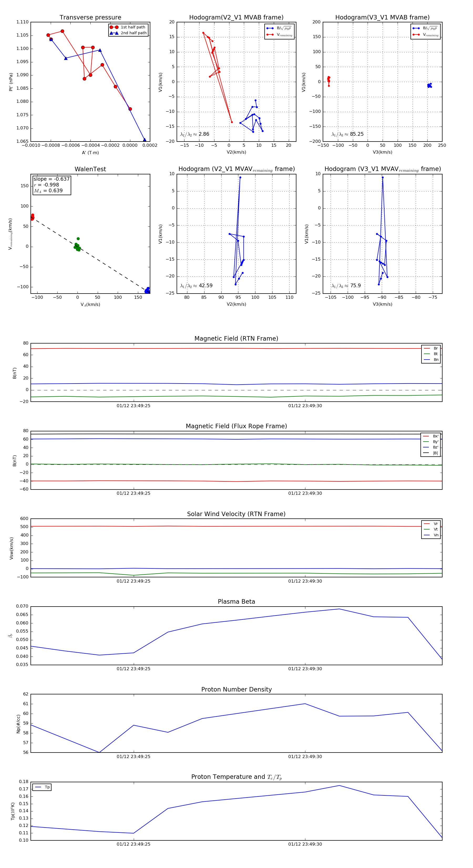Screen dimensions: 473x868
Task: Click the 'V_A(km/s)' axis label
Action: [x=90, y=305]
